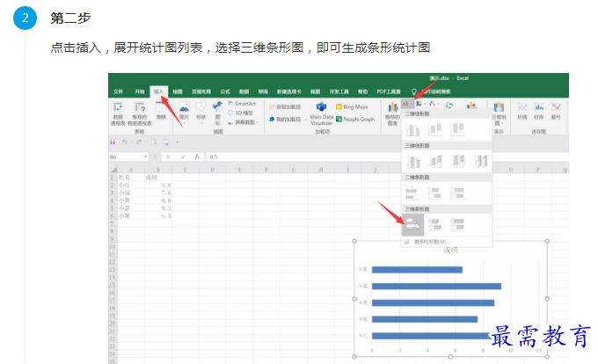
Task: Click the fx insert function button
Action: 197,157
